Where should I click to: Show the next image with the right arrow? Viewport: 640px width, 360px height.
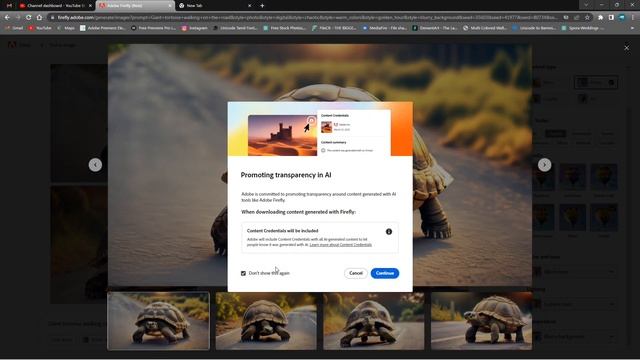[544, 165]
